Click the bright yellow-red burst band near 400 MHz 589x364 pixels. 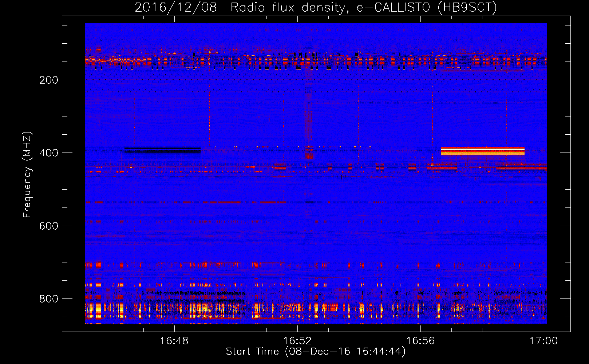pos(483,151)
